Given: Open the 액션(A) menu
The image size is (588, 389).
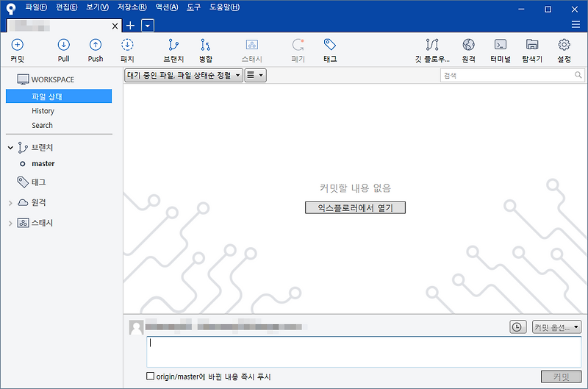Looking at the screenshot, I should click(167, 7).
